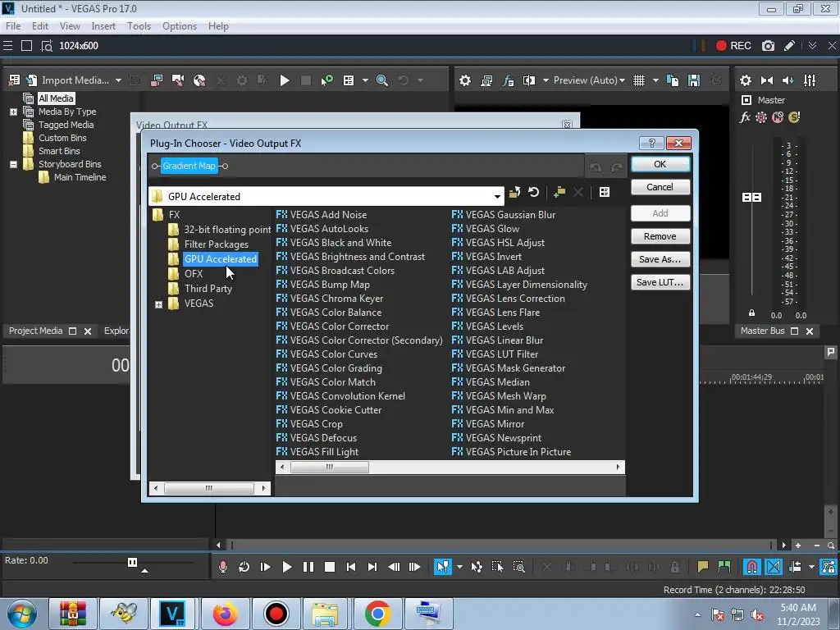Choose VEGAS Color Curves plug-in

333,354
